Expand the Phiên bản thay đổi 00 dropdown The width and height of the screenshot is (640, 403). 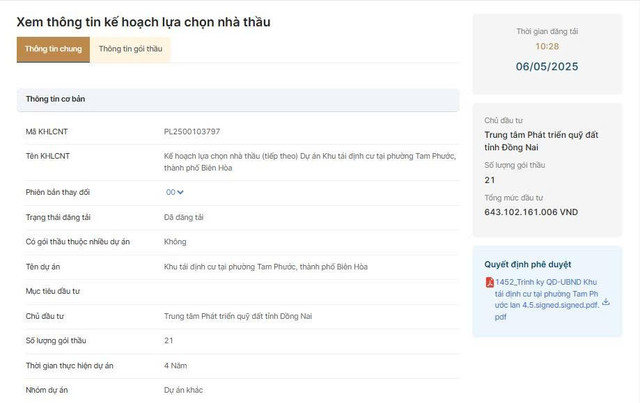pyautogui.click(x=175, y=192)
